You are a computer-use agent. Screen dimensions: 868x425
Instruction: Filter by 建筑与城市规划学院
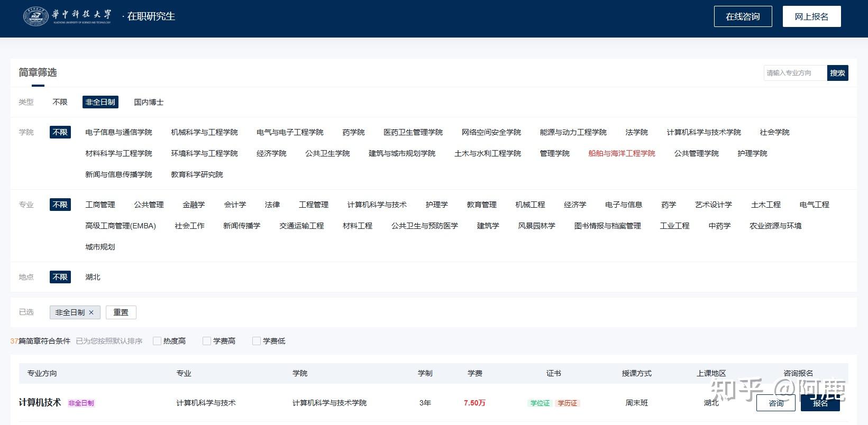402,153
